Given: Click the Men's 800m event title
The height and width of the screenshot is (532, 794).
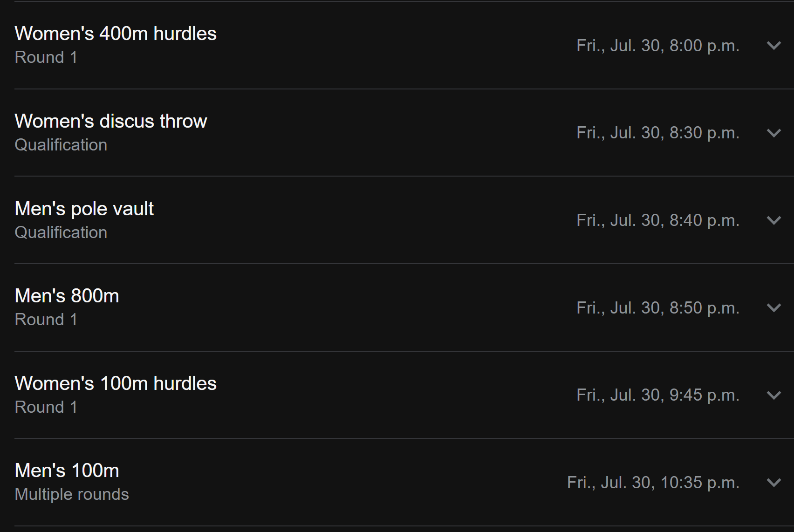Looking at the screenshot, I should click(67, 296).
